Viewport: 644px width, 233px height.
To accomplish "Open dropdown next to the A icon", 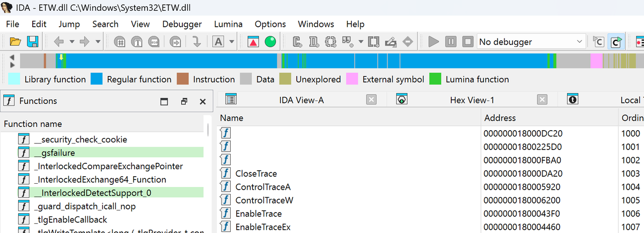I will (231, 41).
